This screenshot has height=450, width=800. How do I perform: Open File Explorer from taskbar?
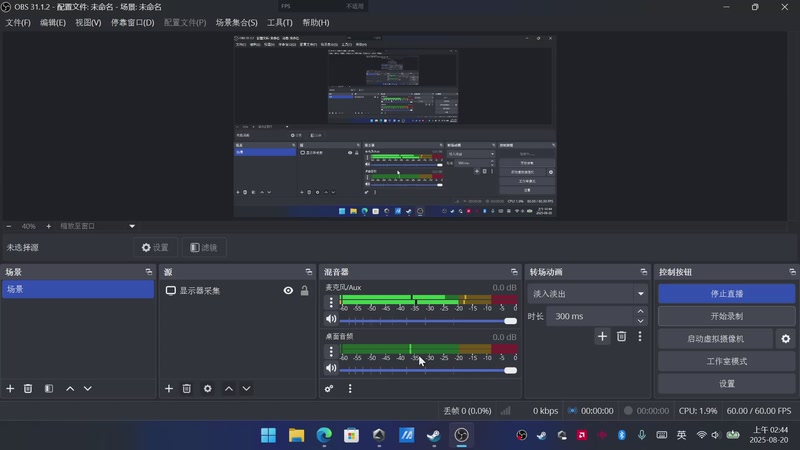coord(296,435)
